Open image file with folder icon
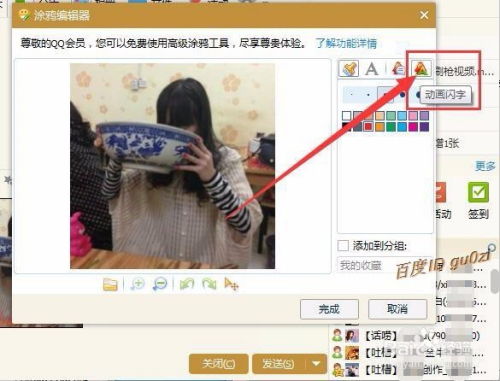 (110, 284)
